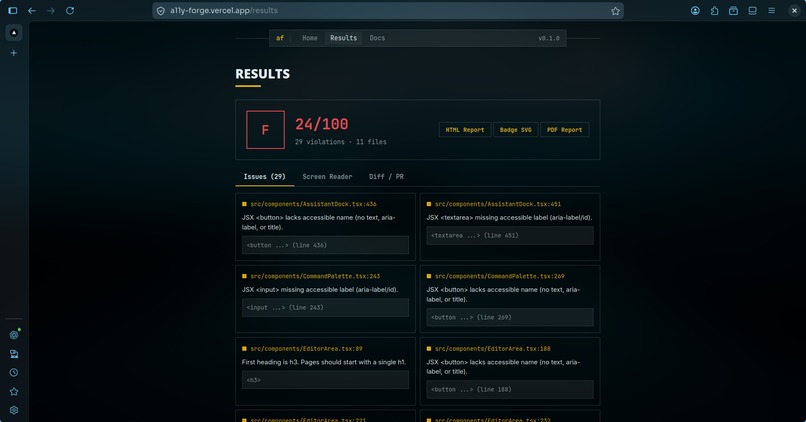
Task: Click code snippet '<input ...> (line 243)'
Action: click(x=325, y=307)
